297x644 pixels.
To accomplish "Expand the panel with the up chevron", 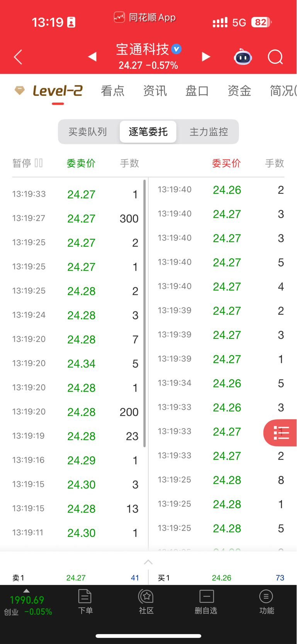I will [148, 562].
